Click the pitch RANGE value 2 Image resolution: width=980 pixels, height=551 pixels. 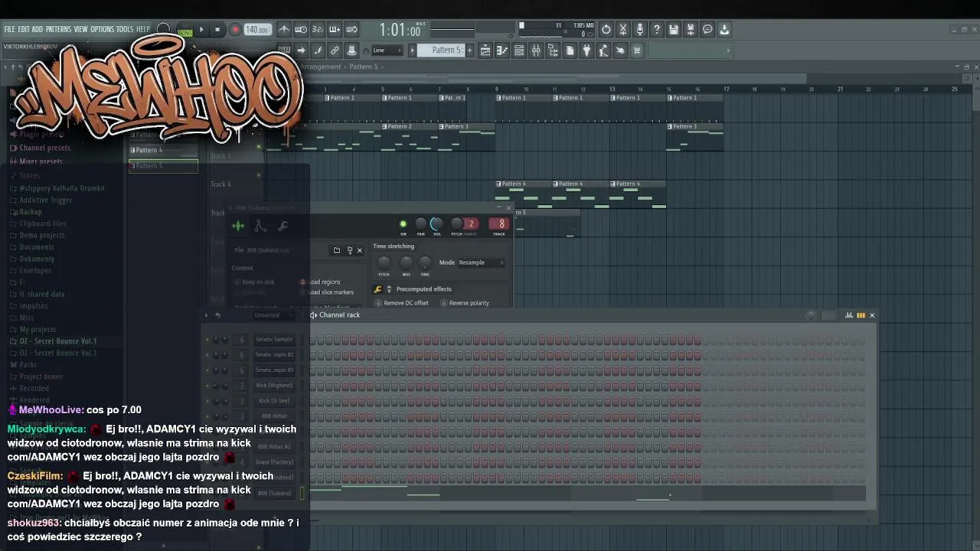[x=471, y=224]
